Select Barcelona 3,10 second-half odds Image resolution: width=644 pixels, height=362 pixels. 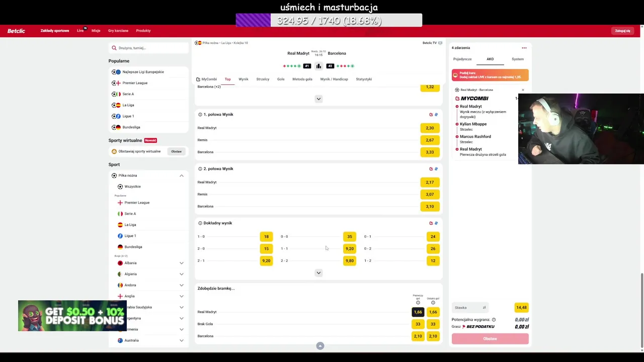click(x=430, y=207)
